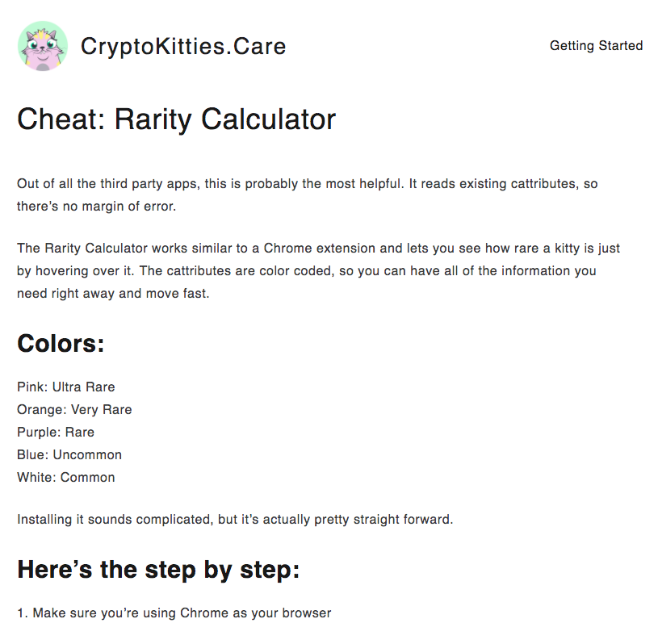Click the Orange: Very Rare entry

(73, 409)
